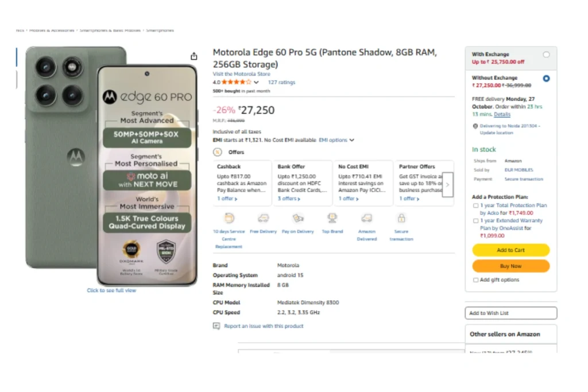This screenshot has width=588, height=392.
Task: Click the Secure transaction lock icon
Action: (401, 218)
